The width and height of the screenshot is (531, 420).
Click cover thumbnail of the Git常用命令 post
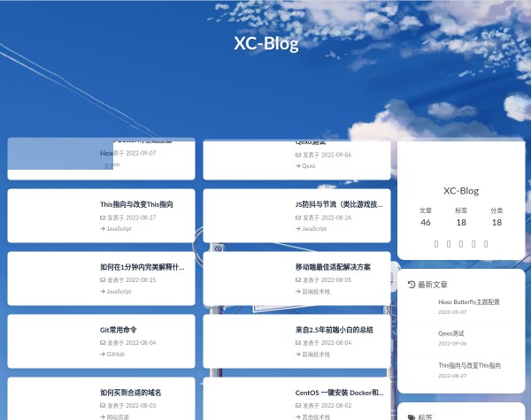tap(51, 341)
